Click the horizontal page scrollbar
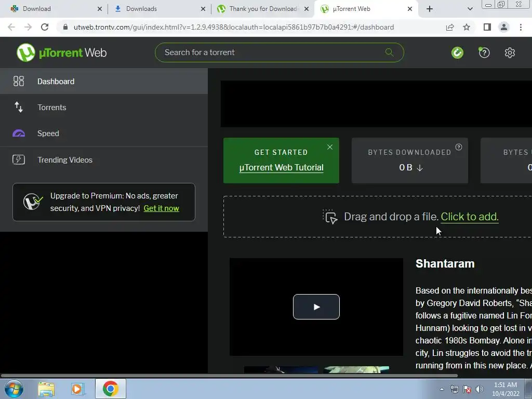Screen dimensions: 532x399 (x=229, y=376)
